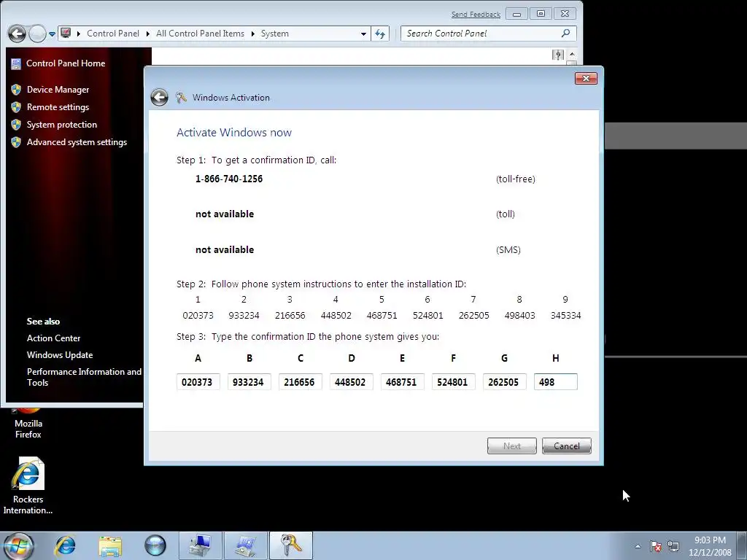The image size is (747, 560).
Task: Click shield icon beside Advanced system settings
Action: click(x=16, y=142)
